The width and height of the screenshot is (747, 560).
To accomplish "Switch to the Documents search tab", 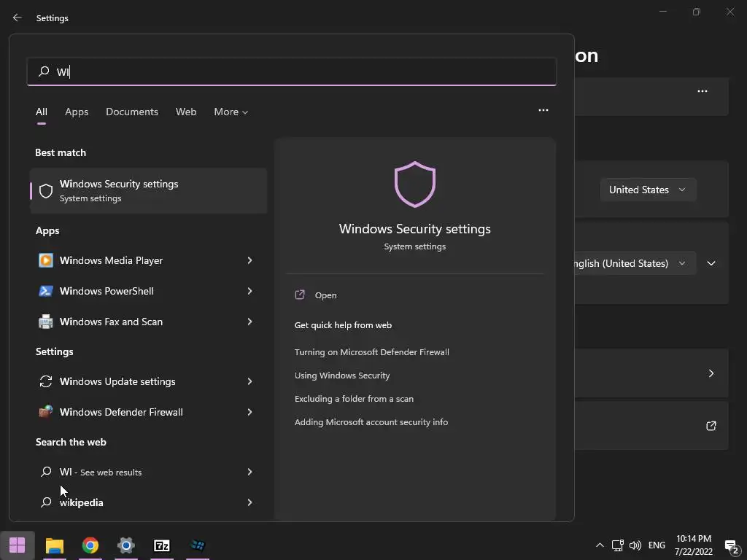I will click(132, 112).
